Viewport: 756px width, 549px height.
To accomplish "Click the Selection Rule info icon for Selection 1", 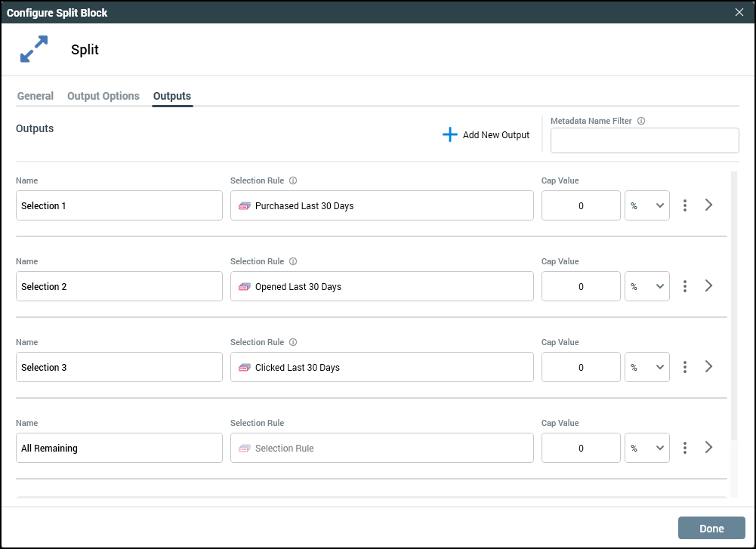I will pos(293,181).
